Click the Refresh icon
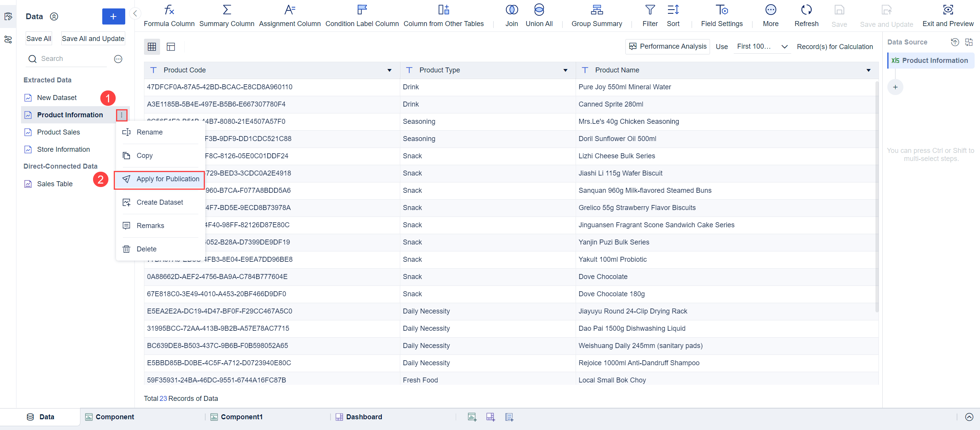This screenshot has width=980, height=430. click(806, 15)
